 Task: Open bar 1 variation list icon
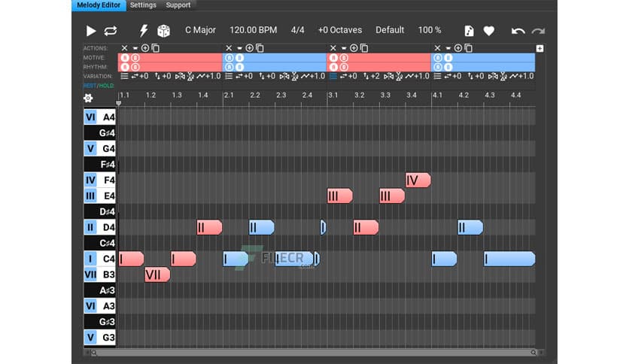pos(124,76)
